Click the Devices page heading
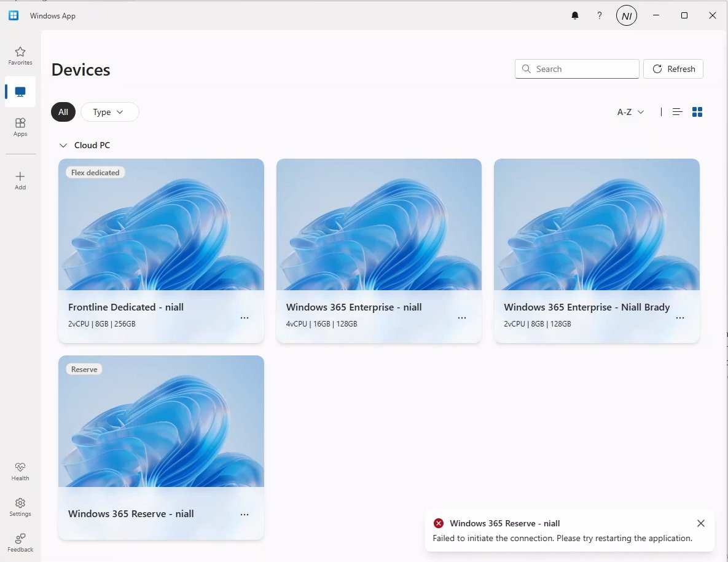The width and height of the screenshot is (728, 562). pos(80,69)
